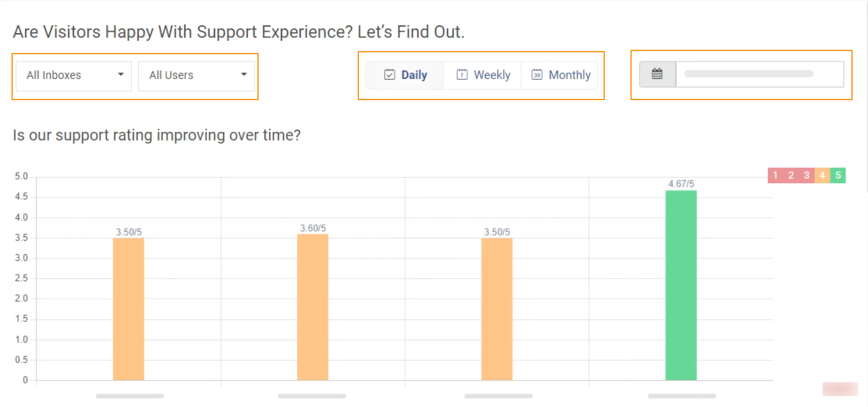Click the green rating 5 legend swatch
868x407 pixels.
tap(838, 175)
